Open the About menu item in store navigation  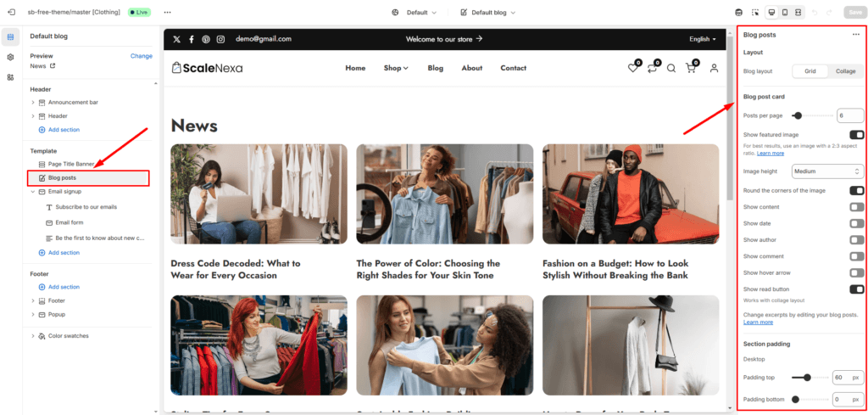click(472, 68)
